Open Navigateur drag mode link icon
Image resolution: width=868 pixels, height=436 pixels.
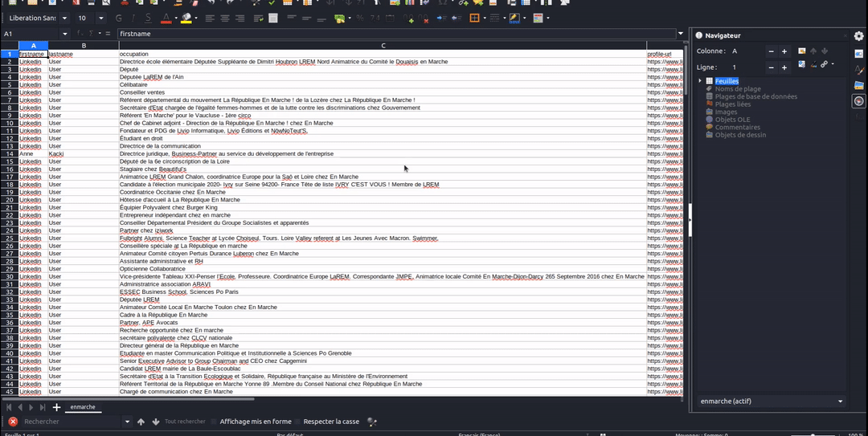click(x=825, y=64)
